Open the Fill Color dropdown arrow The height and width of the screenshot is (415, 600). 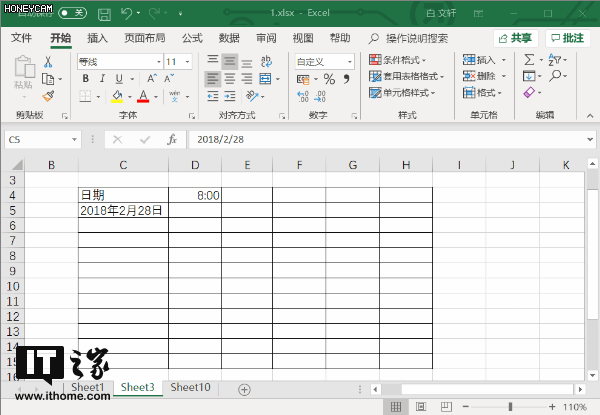130,97
